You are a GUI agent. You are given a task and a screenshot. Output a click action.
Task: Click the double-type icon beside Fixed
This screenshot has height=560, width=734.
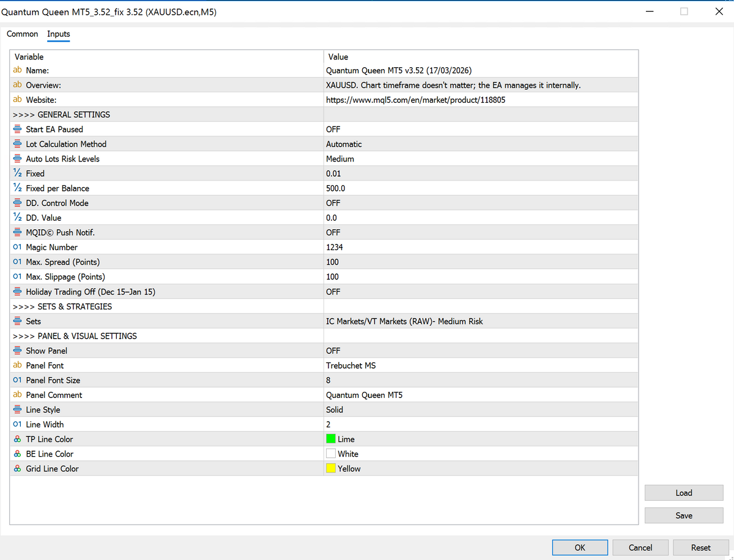17,174
